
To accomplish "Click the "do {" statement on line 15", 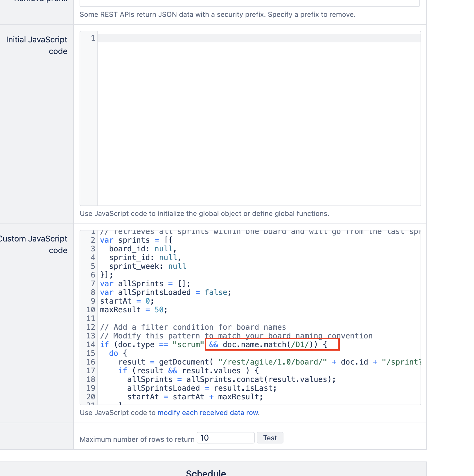I will (x=118, y=353).
